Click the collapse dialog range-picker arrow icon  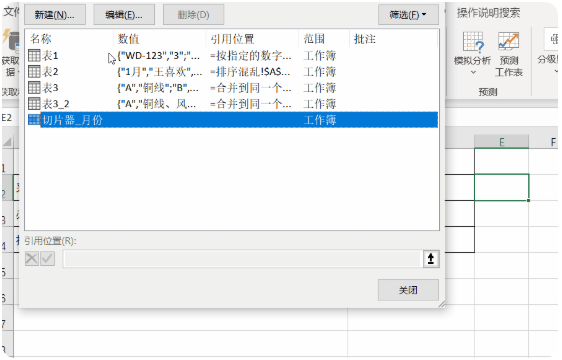pos(431,259)
